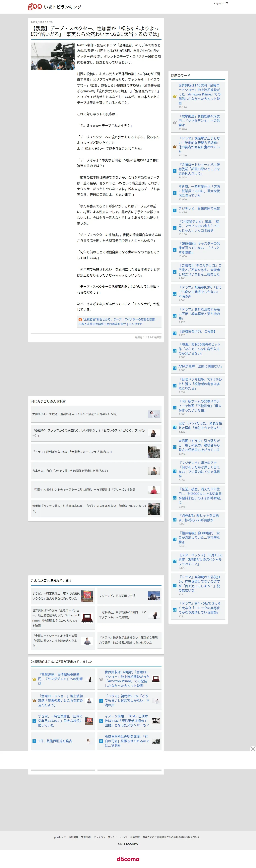
Task: Open 「電撃破産」負債総額469億円 sidebar topic
Action: [200, 121]
